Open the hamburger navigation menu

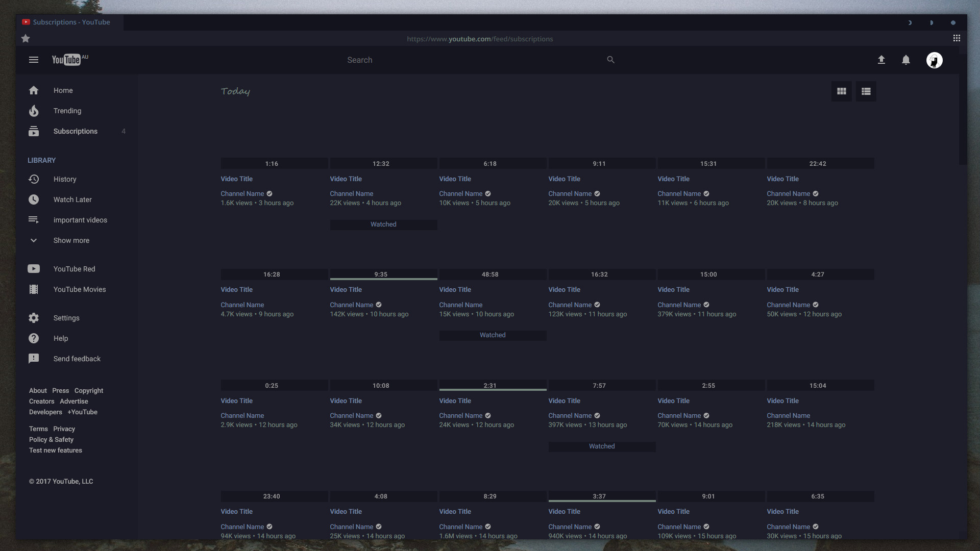[x=34, y=60]
